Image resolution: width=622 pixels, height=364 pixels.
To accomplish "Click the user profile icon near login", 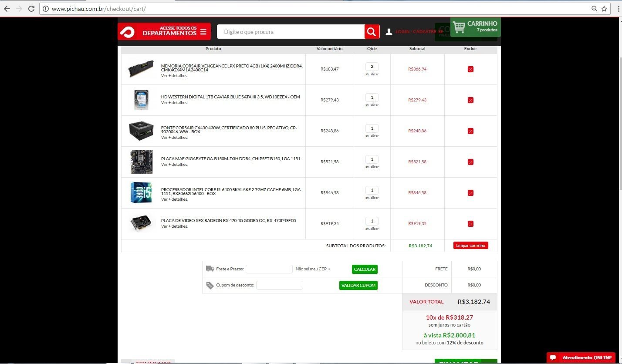I will tap(389, 32).
